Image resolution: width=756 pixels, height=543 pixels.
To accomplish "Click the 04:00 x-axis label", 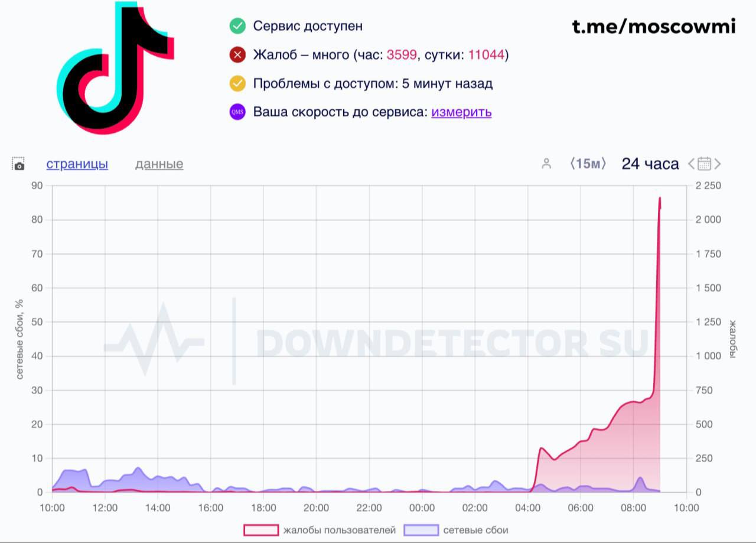I will click(x=527, y=508).
